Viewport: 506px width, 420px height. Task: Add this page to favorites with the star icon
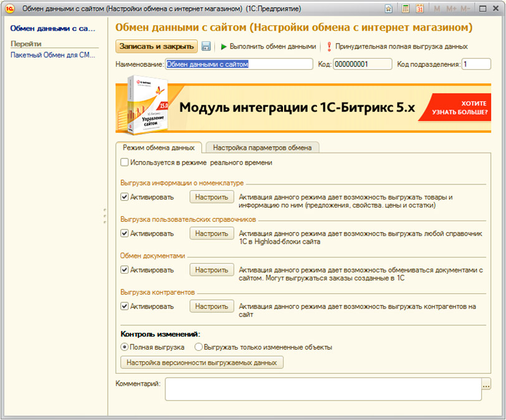(388, 9)
